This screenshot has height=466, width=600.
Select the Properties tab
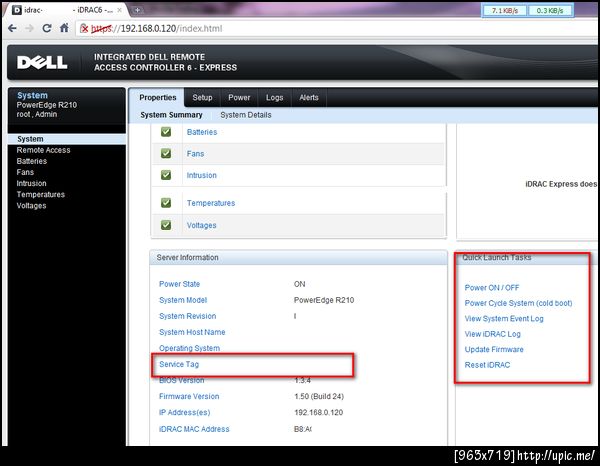point(158,98)
